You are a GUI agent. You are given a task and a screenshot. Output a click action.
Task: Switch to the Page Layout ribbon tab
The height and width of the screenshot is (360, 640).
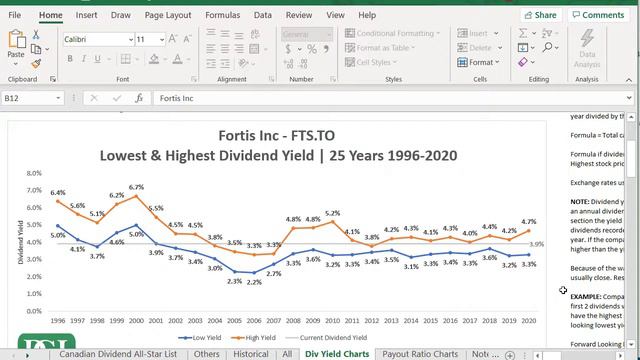(x=168, y=15)
